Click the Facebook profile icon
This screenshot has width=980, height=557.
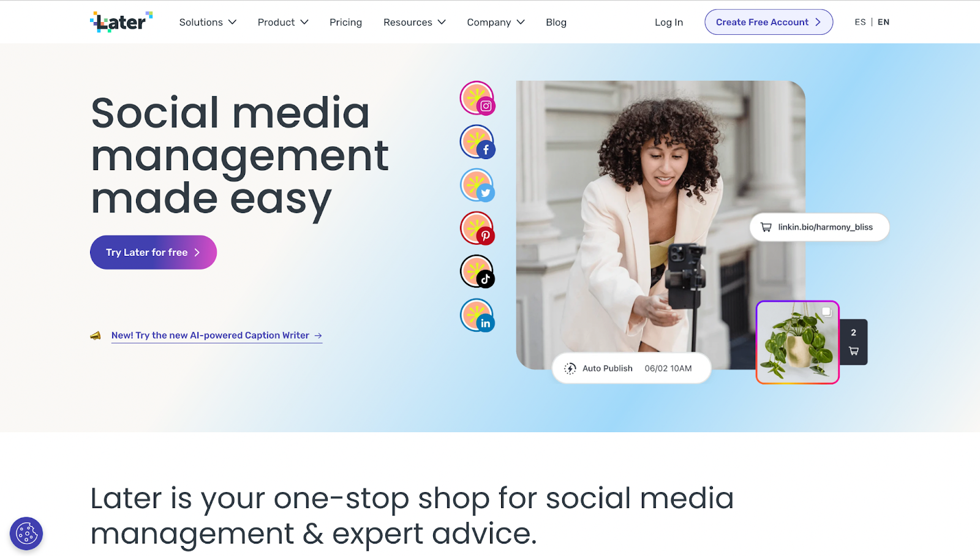[477, 142]
